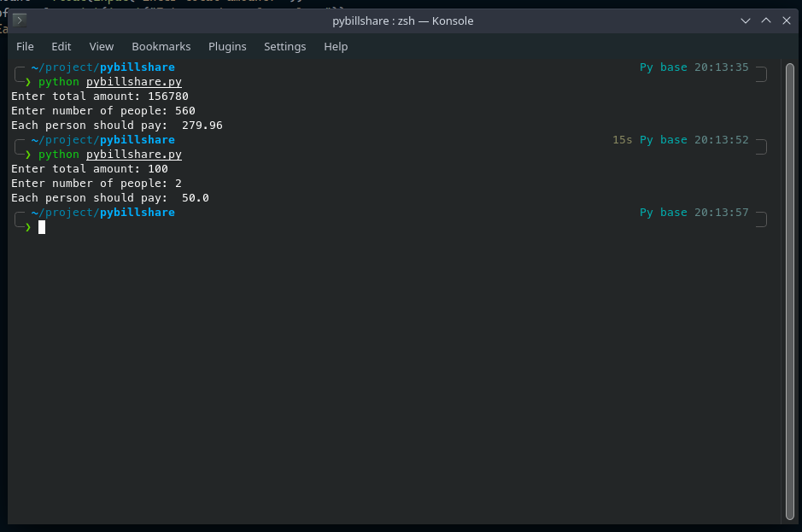Click the 20:13:35 timestamp
The height and width of the screenshot is (532, 802).
[x=721, y=67]
